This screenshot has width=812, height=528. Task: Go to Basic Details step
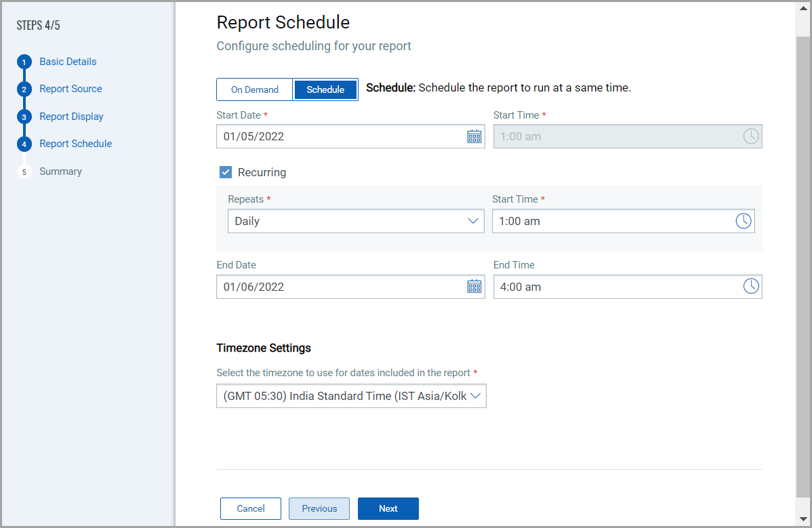[68, 62]
